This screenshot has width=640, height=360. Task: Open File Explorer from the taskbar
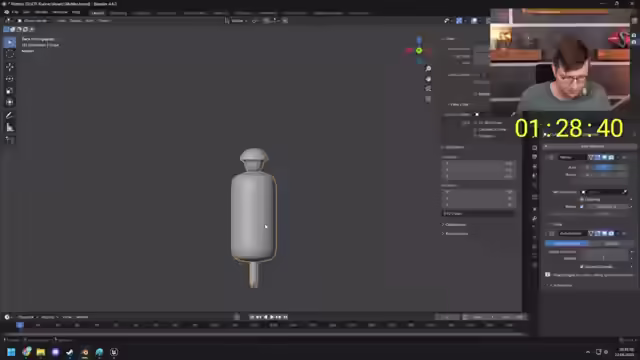tap(41, 352)
